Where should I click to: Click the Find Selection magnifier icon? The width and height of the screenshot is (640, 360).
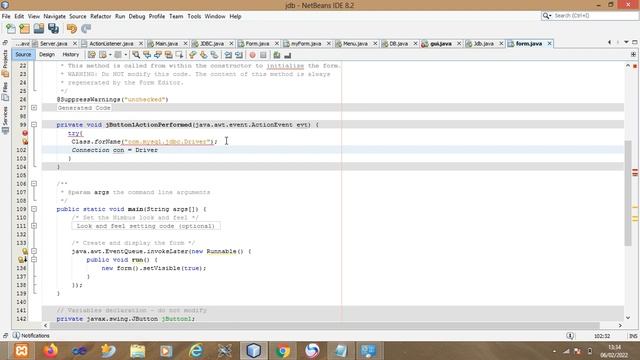click(x=136, y=55)
